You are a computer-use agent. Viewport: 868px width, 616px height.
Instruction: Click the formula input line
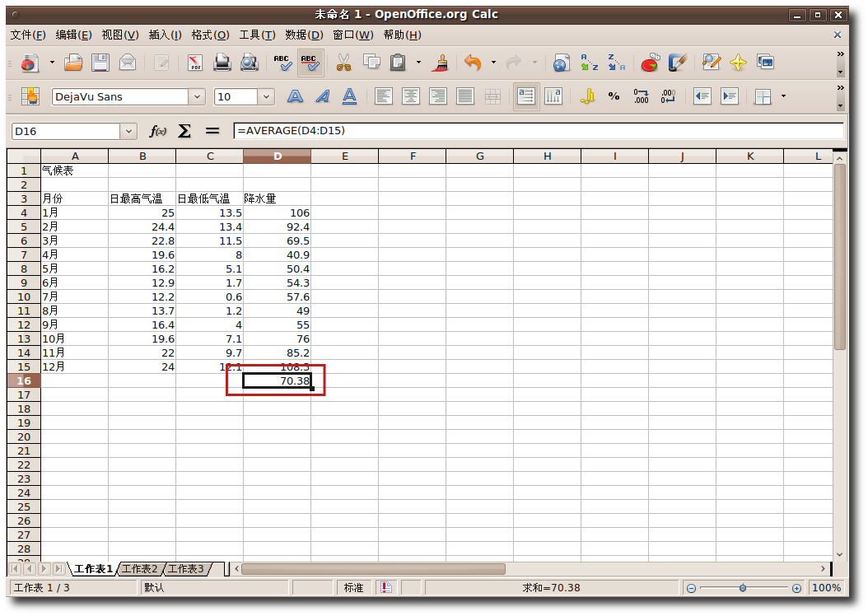(x=538, y=131)
